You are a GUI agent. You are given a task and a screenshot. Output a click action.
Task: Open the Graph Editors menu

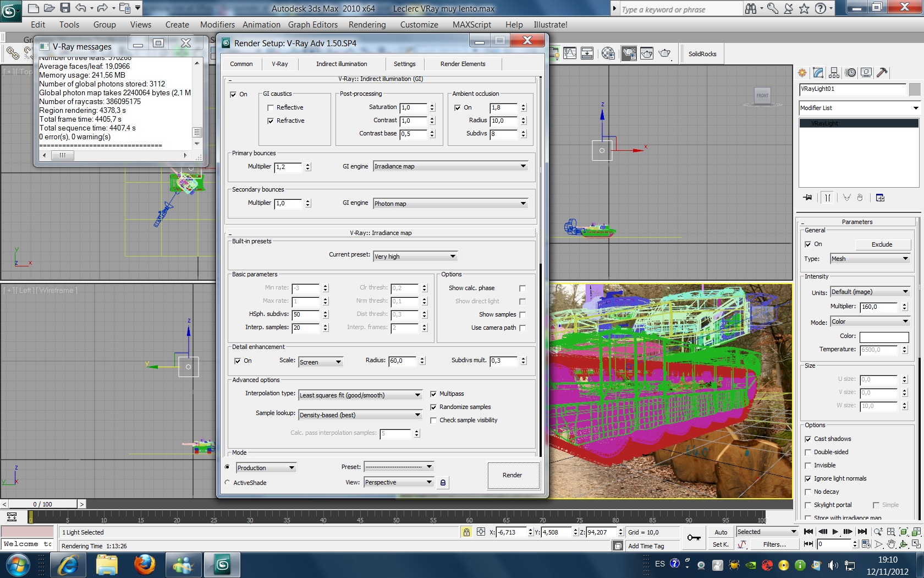(313, 25)
